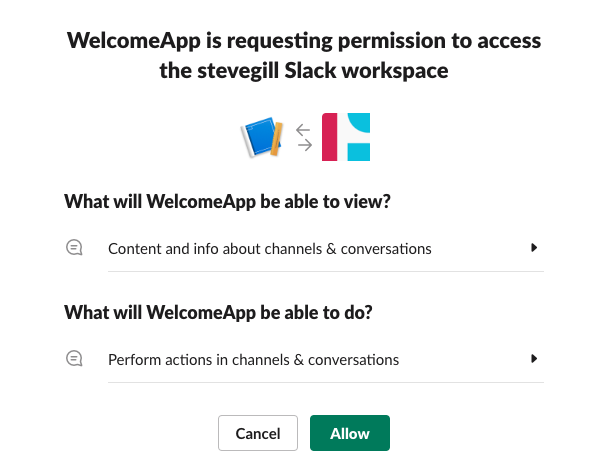Click the 'WelcomeApp is requesting permission' title line

point(304,41)
